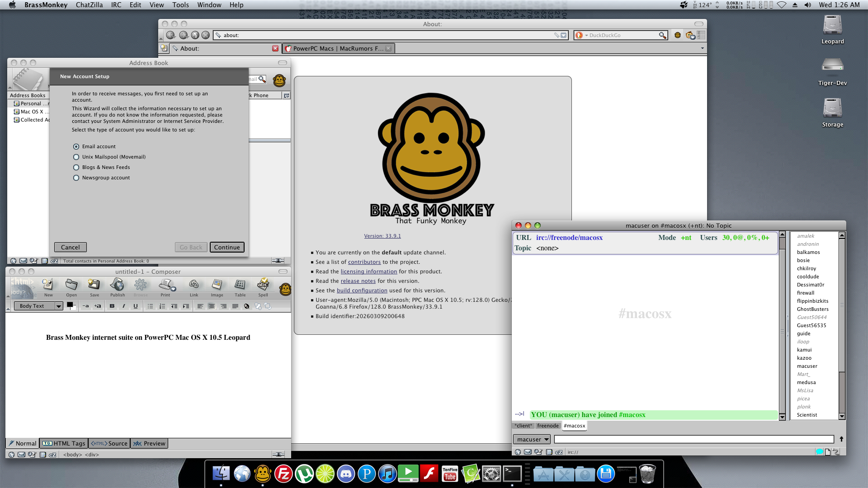Image resolution: width=868 pixels, height=488 pixels.
Task: Insert an Image in Composer
Action: pos(217,288)
